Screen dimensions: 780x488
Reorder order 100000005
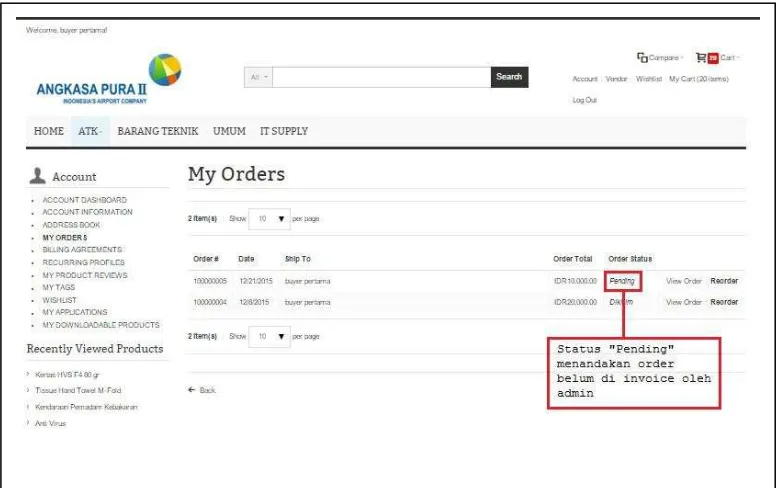point(724,281)
